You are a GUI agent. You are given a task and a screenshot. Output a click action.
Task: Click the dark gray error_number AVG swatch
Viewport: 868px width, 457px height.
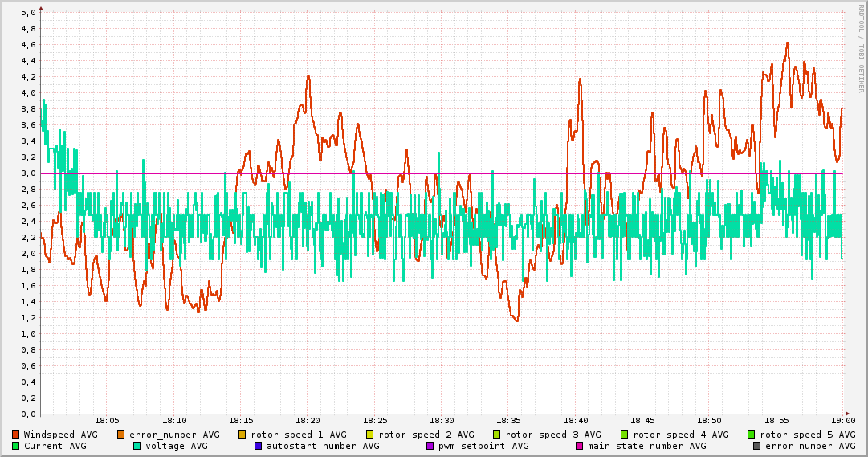(756, 446)
